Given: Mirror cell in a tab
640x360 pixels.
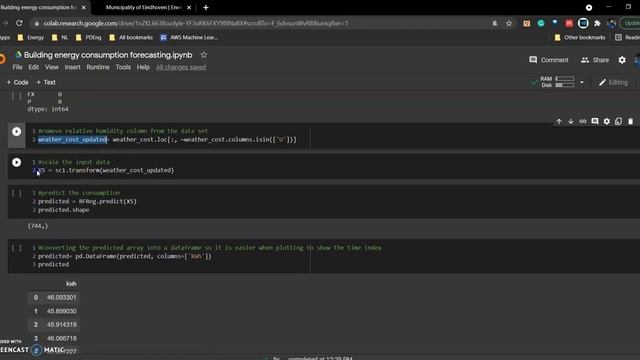Looking at the screenshot, I should 618,121.
